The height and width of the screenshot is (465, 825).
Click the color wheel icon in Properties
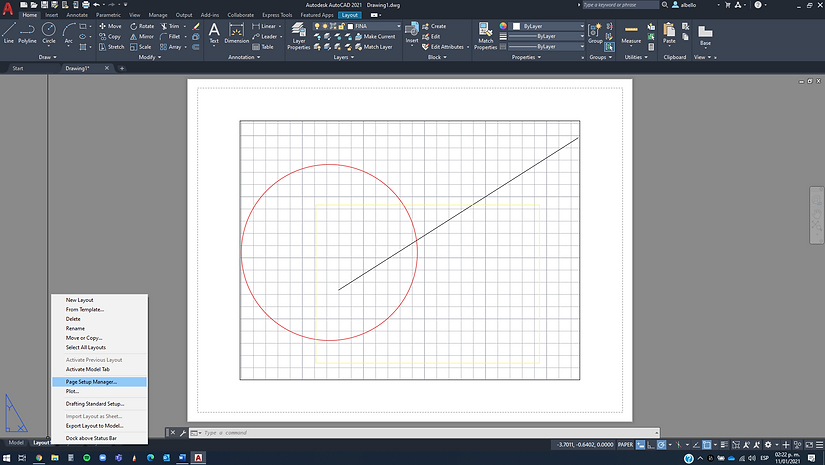click(x=503, y=26)
